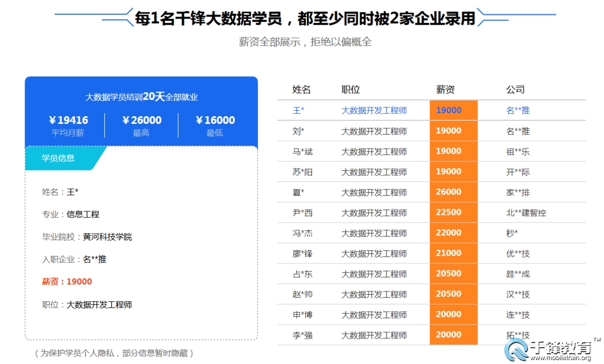Open the 大数据开发工程师 link in the top row
Image resolution: width=604 pixels, height=364 pixels.
[374, 110]
